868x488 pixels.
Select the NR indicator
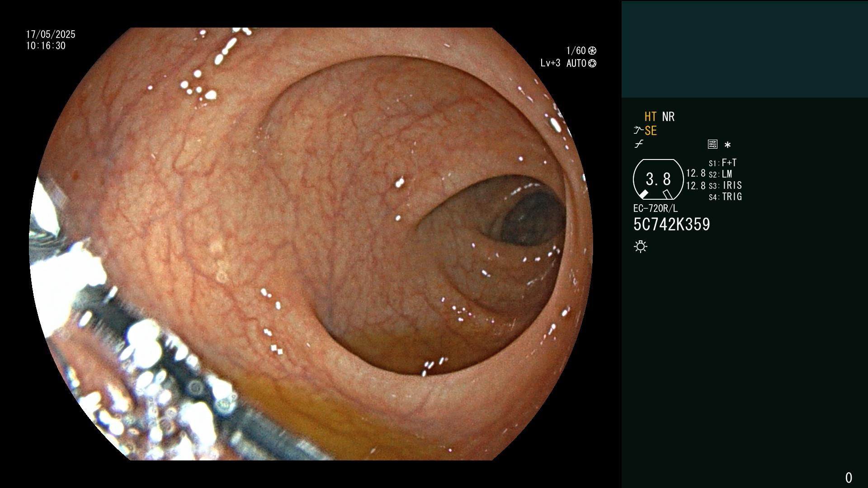pos(668,117)
